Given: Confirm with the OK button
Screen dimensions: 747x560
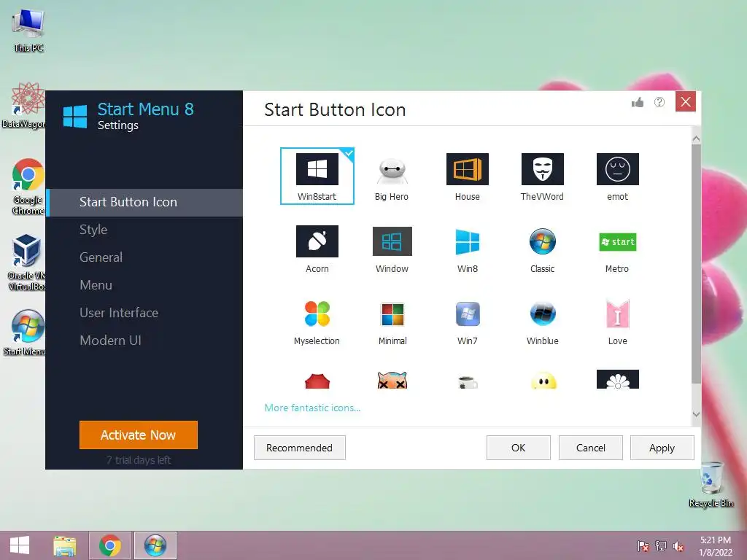Looking at the screenshot, I should point(519,448).
